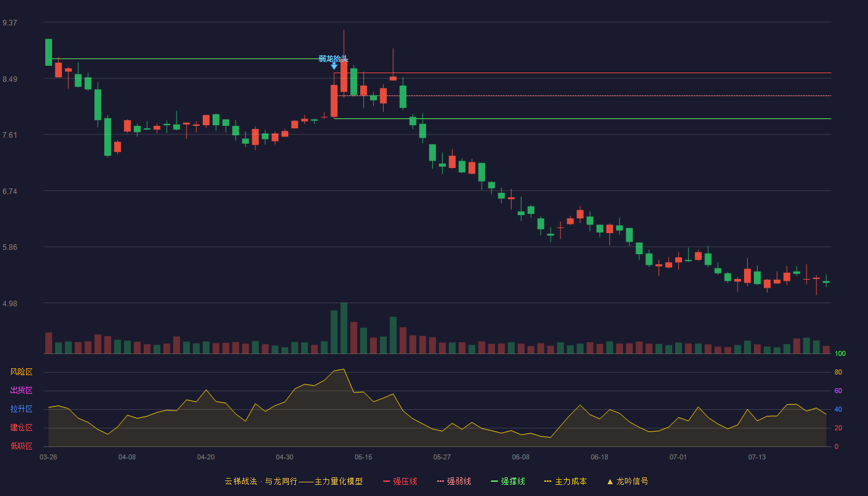This screenshot has width=868, height=496.
Task: Click the 06-08 date label
Action: point(521,457)
